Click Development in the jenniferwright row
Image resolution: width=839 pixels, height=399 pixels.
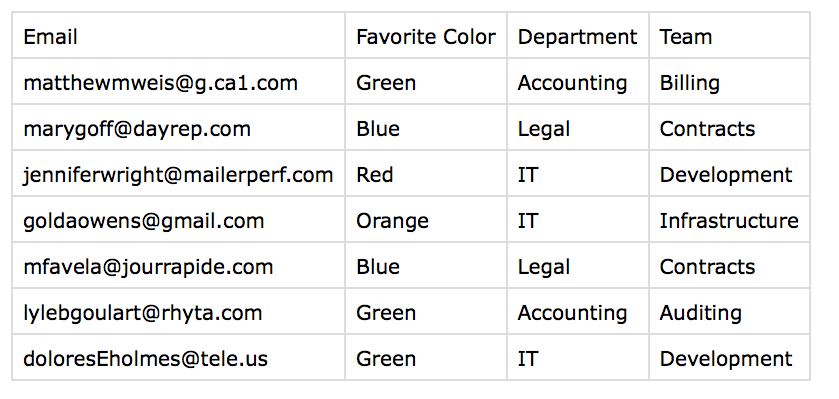tap(729, 173)
